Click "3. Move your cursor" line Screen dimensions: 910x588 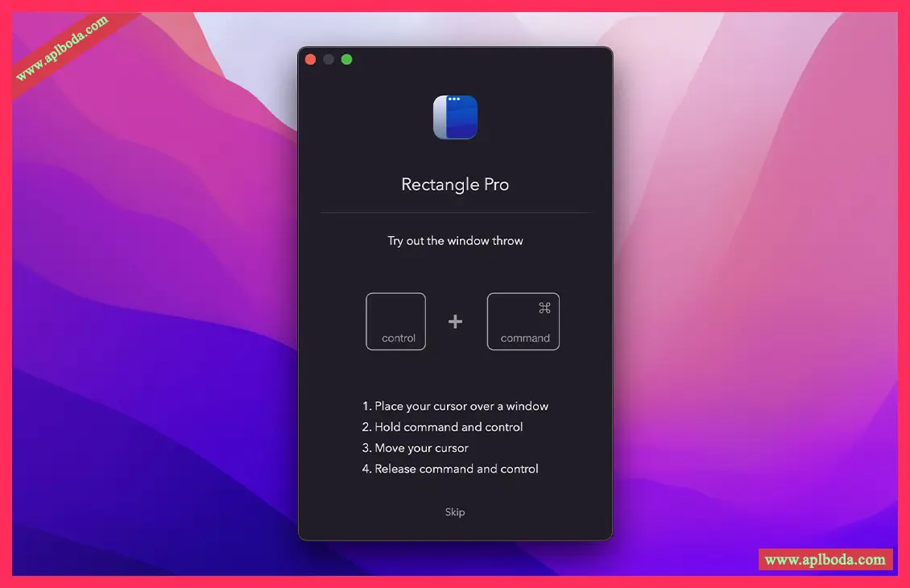point(415,448)
